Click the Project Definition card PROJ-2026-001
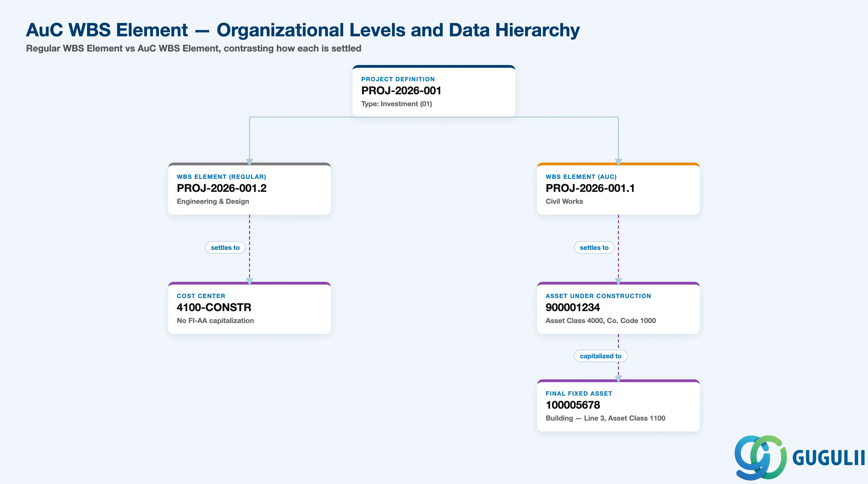The height and width of the screenshot is (484, 868). (434, 91)
